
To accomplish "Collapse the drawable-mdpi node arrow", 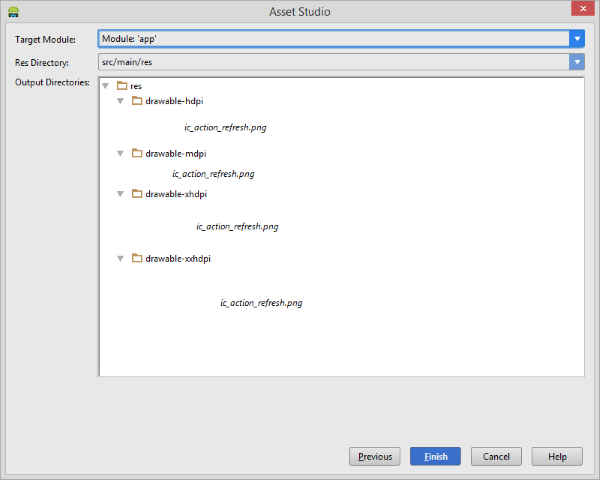I will 121,153.
